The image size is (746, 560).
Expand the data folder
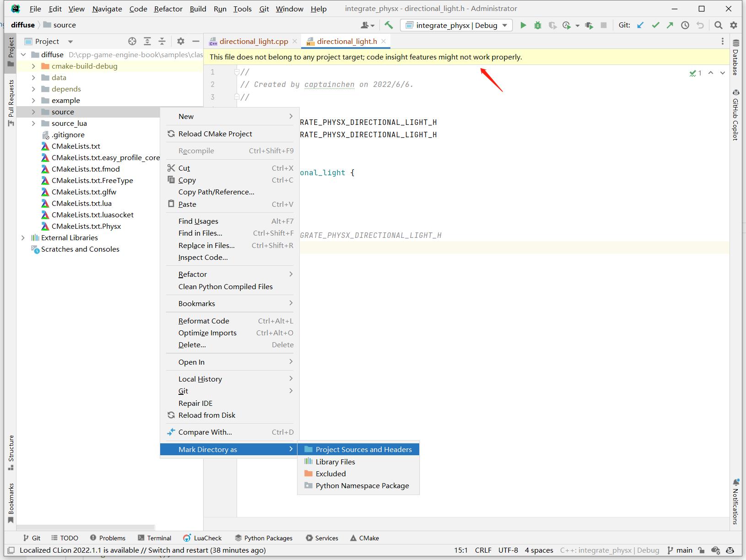(33, 77)
